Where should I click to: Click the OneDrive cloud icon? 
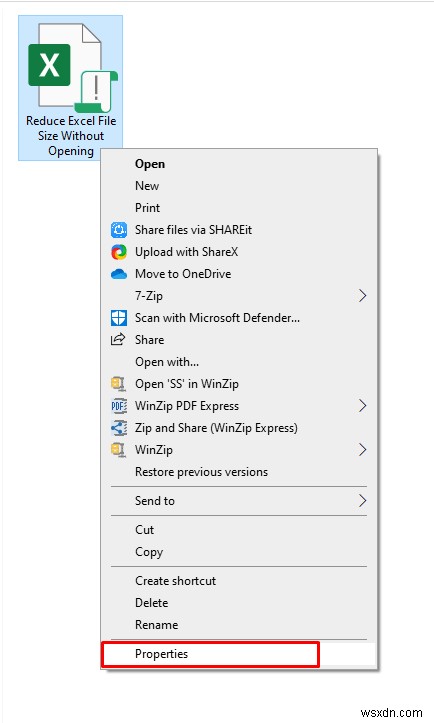(x=119, y=274)
